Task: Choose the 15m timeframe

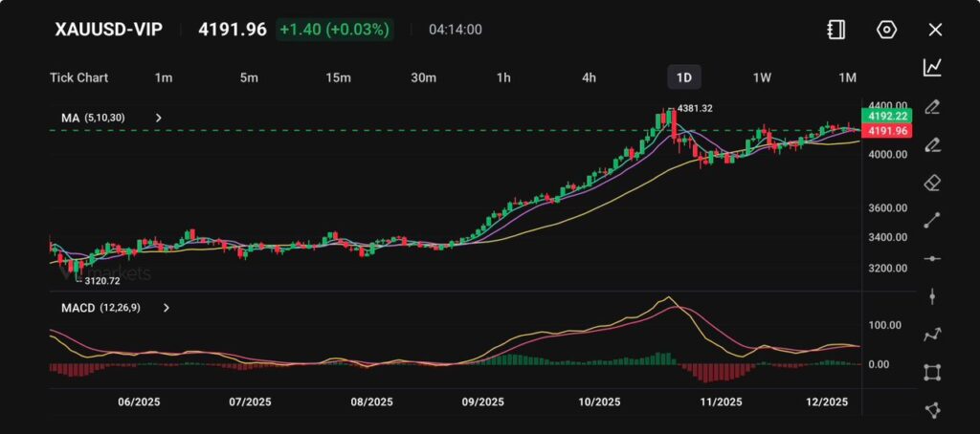Action: [337, 77]
